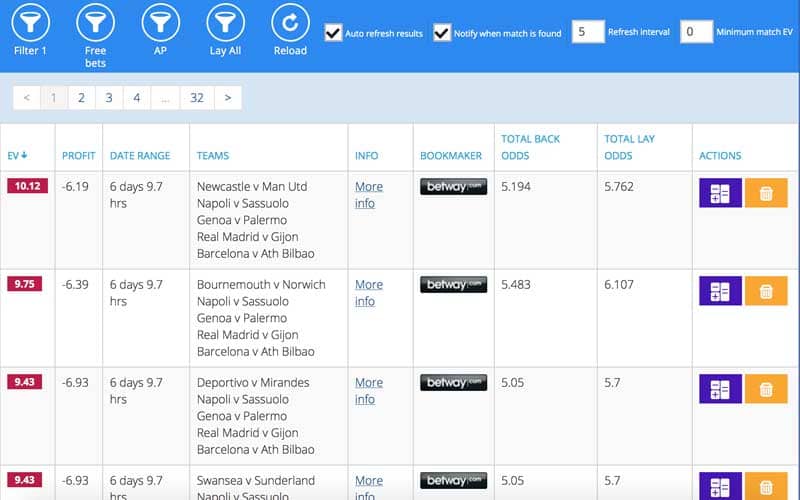Apply the Free bets filter icon
The height and width of the screenshot is (500, 800).
point(95,22)
